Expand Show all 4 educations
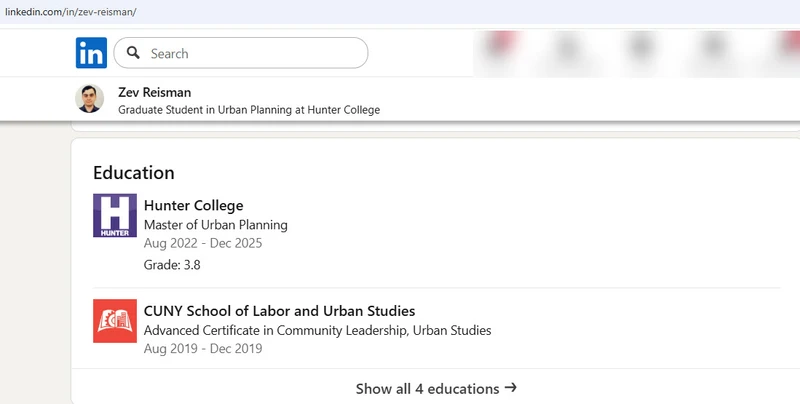The height and width of the screenshot is (404, 800). [x=427, y=388]
